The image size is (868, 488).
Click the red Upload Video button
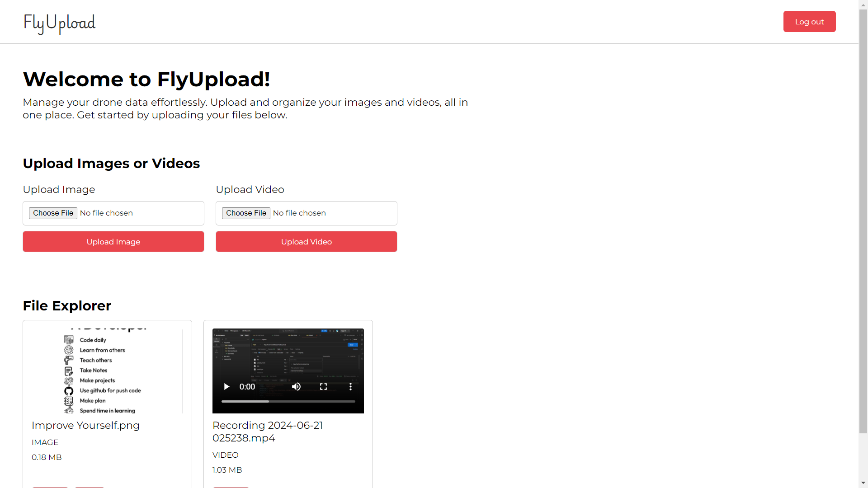pyautogui.click(x=307, y=242)
